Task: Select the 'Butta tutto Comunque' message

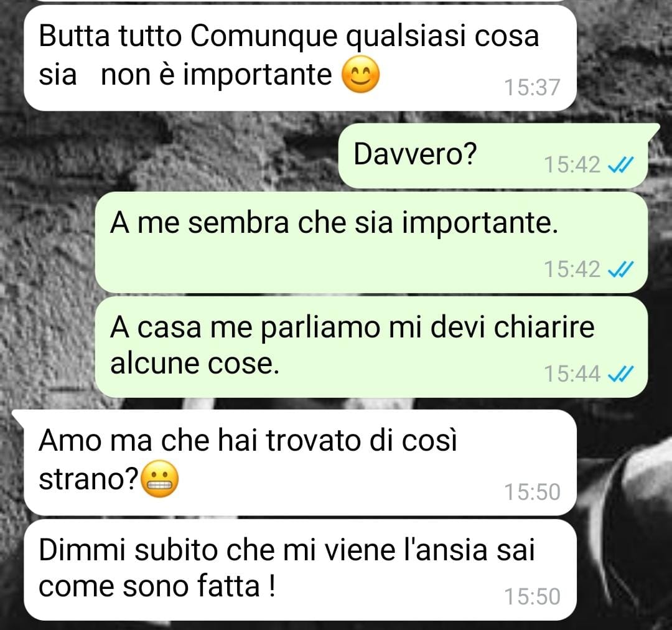Action: tap(300, 58)
